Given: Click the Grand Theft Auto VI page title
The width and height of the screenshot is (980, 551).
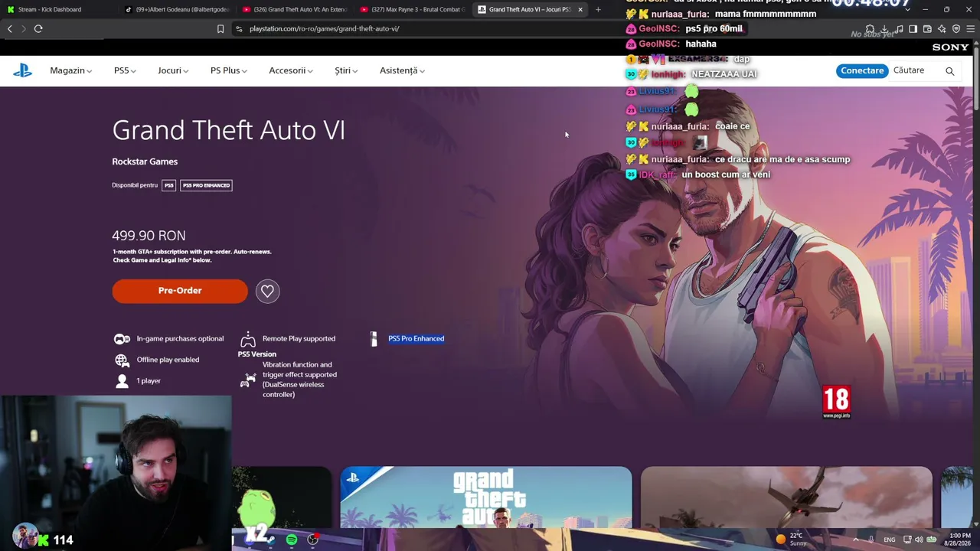Looking at the screenshot, I should tap(229, 130).
